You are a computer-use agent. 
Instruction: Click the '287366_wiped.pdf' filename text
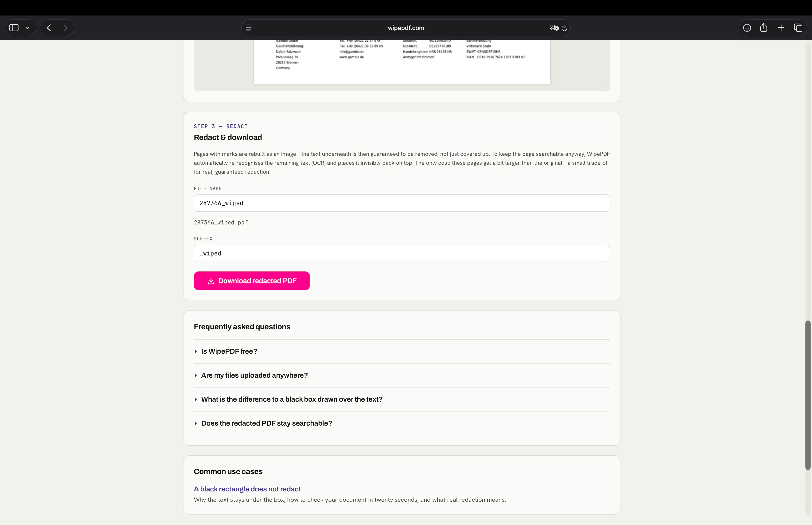pyautogui.click(x=221, y=223)
